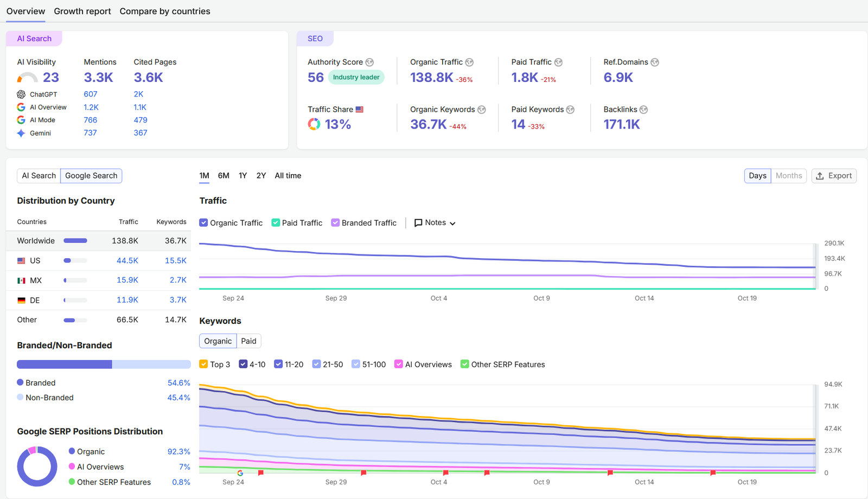Click globe icon next to Authority Score

369,62
